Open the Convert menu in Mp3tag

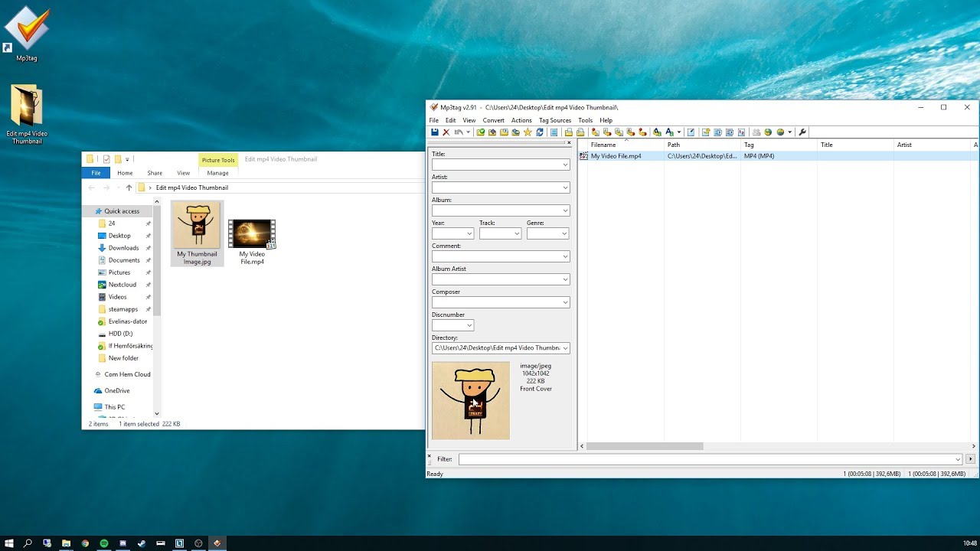493,120
